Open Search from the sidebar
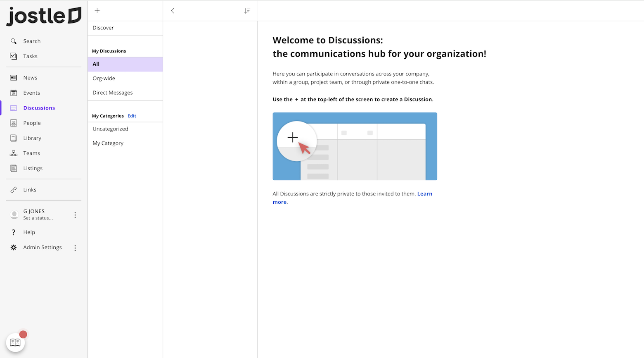The height and width of the screenshot is (358, 644). 32,41
